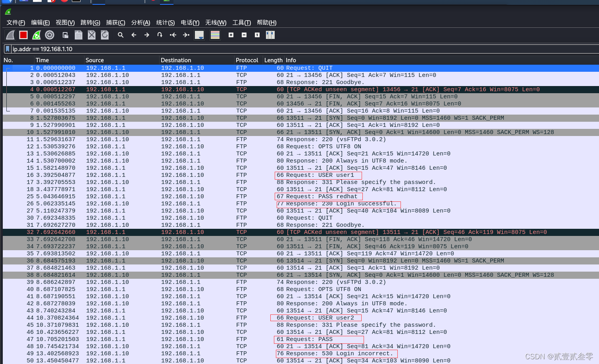Screen dimensions: 599x364
Task: Select packet 12 Request: OPTS UTF8 ON
Action: coord(300,146)
